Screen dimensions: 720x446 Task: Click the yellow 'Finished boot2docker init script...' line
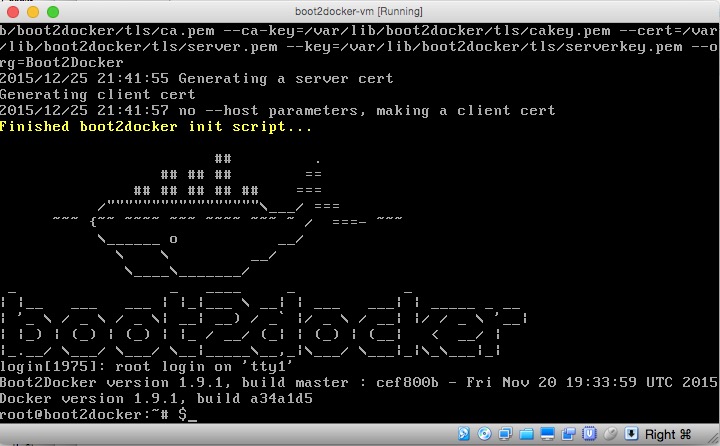[156, 126]
